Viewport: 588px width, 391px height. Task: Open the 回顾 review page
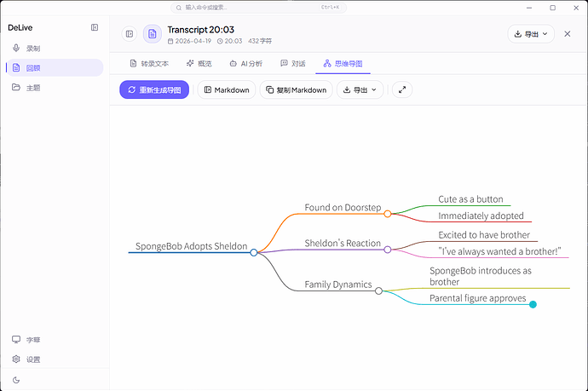click(55, 68)
